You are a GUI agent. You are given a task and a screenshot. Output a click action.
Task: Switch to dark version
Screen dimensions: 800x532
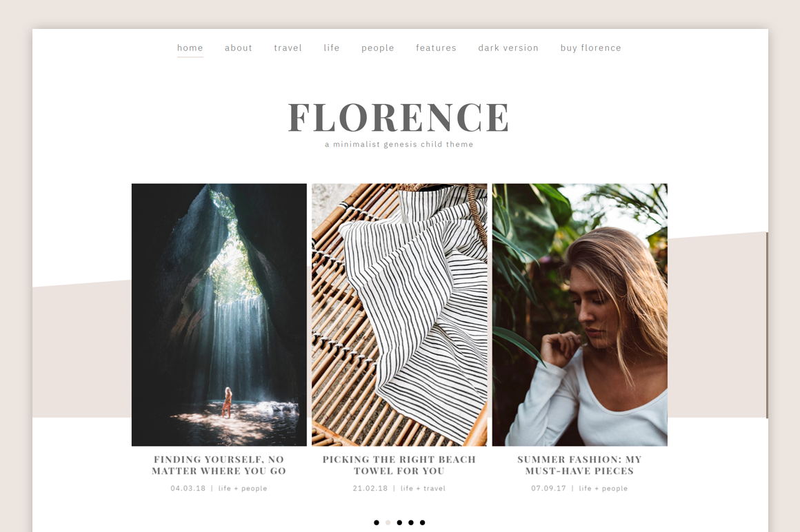click(508, 48)
